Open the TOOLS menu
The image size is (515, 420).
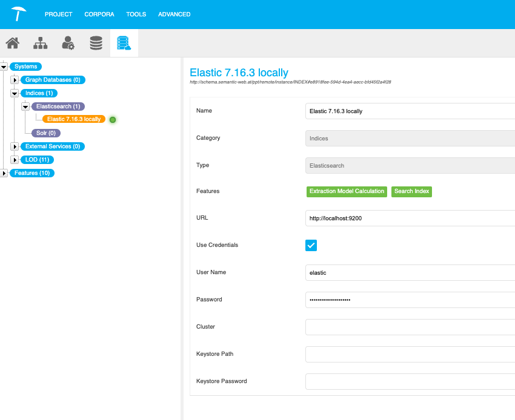pyautogui.click(x=136, y=14)
